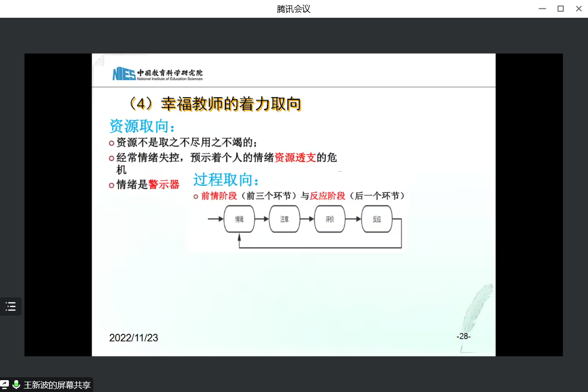The image size is (588, 392).
Task: Click the 王新波的屏幕共享 label
Action: click(57, 385)
